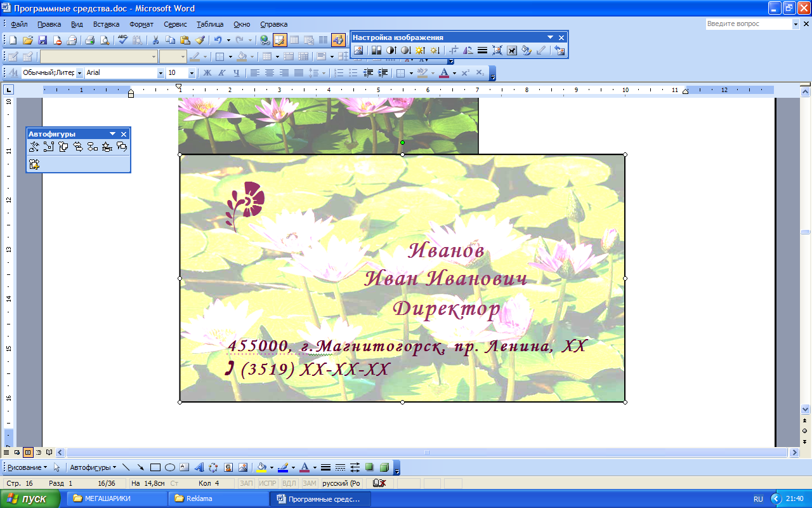Viewport: 812px width, 508px height.
Task: Toggle the Drawing toolbar button
Action: pos(338,40)
